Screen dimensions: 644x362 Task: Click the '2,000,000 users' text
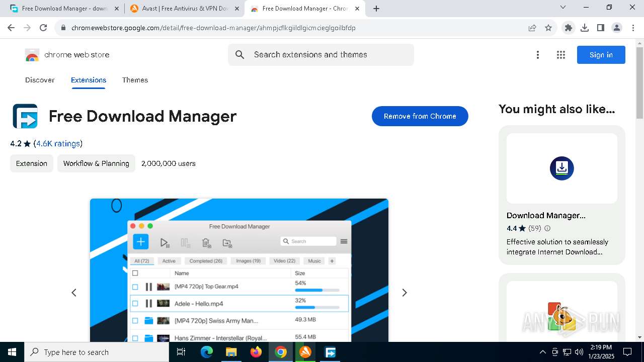click(x=169, y=163)
